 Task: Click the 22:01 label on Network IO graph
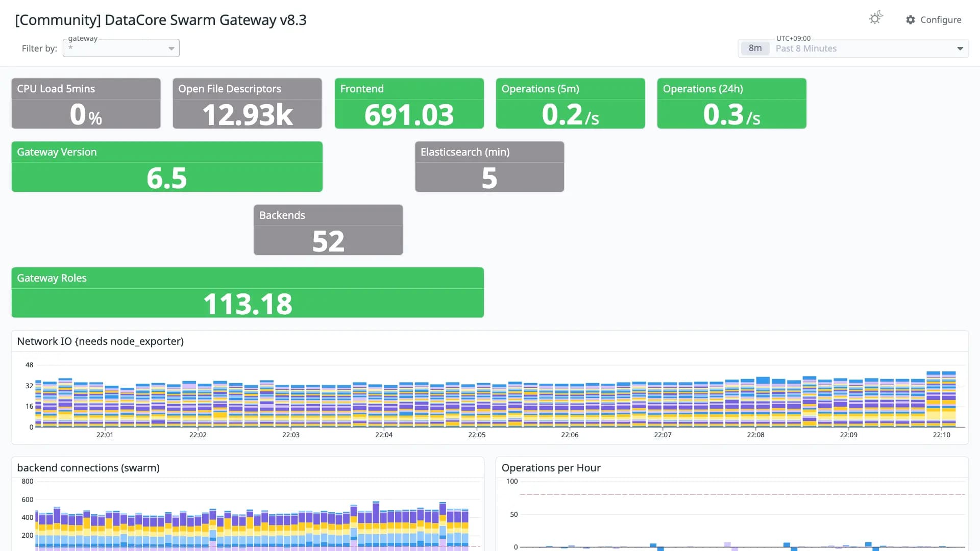[105, 435]
